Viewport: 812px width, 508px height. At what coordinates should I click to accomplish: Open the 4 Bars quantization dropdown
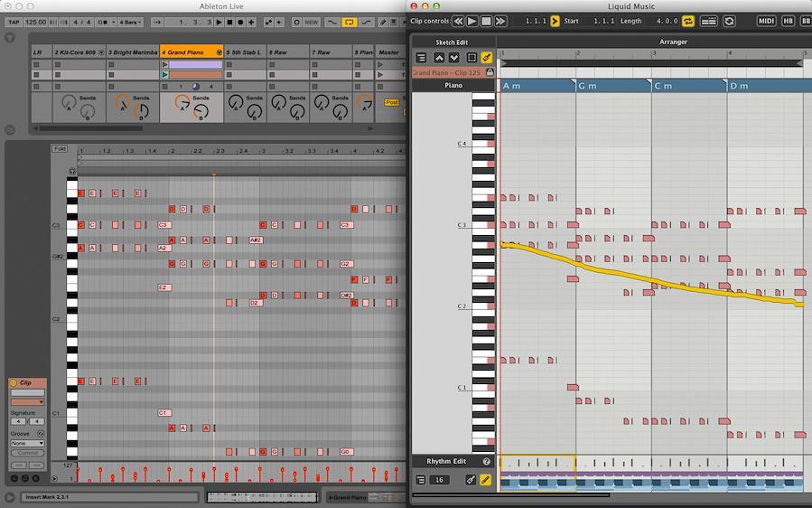point(130,23)
